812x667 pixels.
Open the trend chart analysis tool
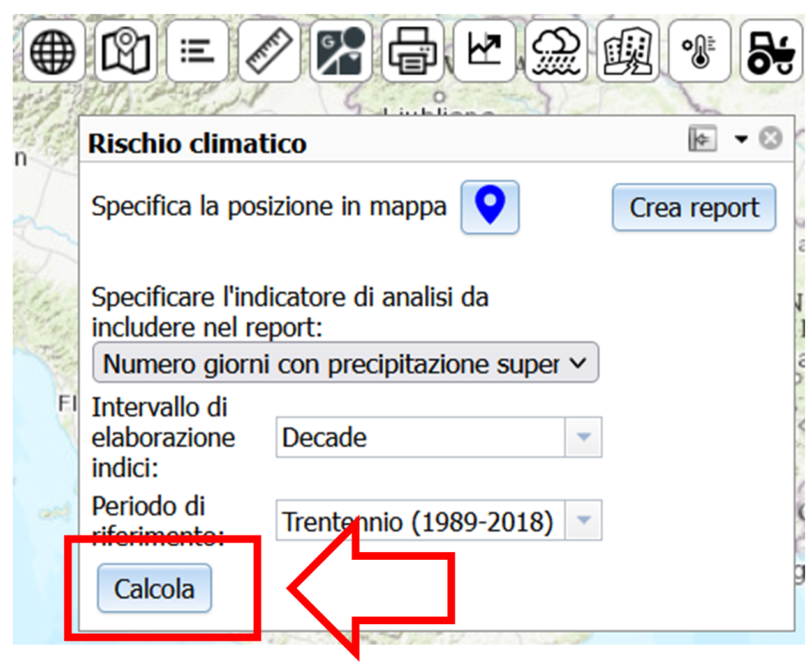(x=484, y=50)
